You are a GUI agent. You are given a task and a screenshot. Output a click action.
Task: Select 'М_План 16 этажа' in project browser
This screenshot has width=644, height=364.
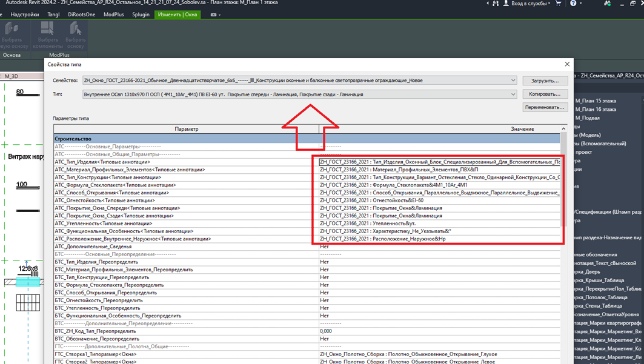pos(596,109)
